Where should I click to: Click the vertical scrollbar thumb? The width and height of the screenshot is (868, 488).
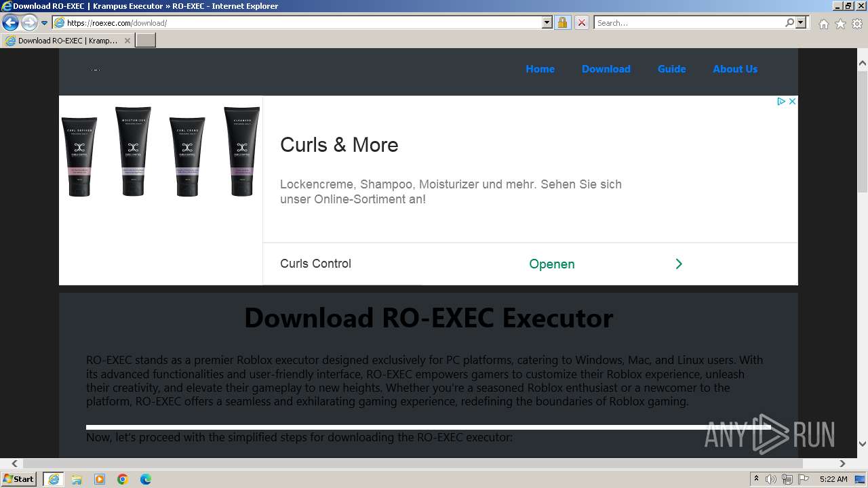(863, 131)
